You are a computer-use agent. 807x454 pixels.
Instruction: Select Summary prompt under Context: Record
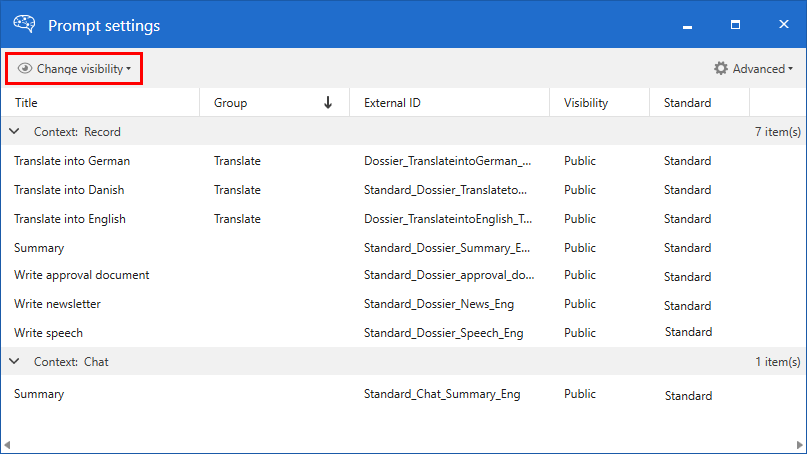404,248
